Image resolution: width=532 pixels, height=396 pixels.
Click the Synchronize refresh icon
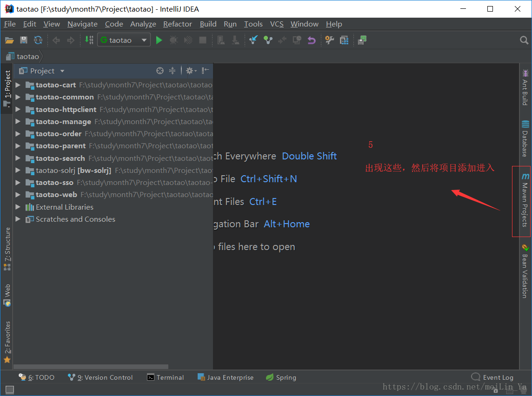point(38,40)
